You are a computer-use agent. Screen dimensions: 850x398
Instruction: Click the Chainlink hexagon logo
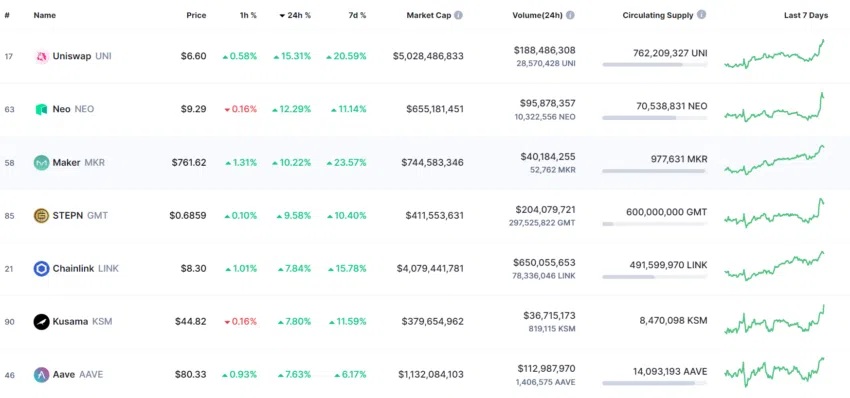pyautogui.click(x=42, y=268)
